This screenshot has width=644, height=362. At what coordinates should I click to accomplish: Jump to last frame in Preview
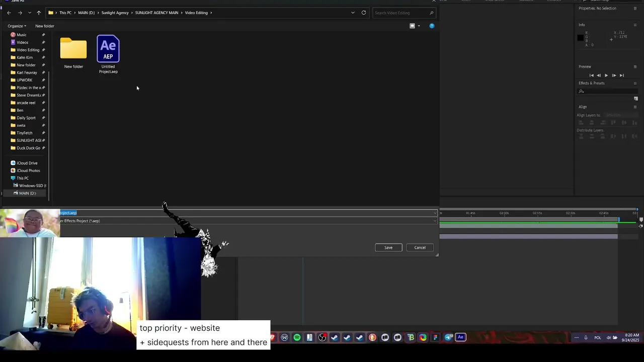(x=621, y=75)
